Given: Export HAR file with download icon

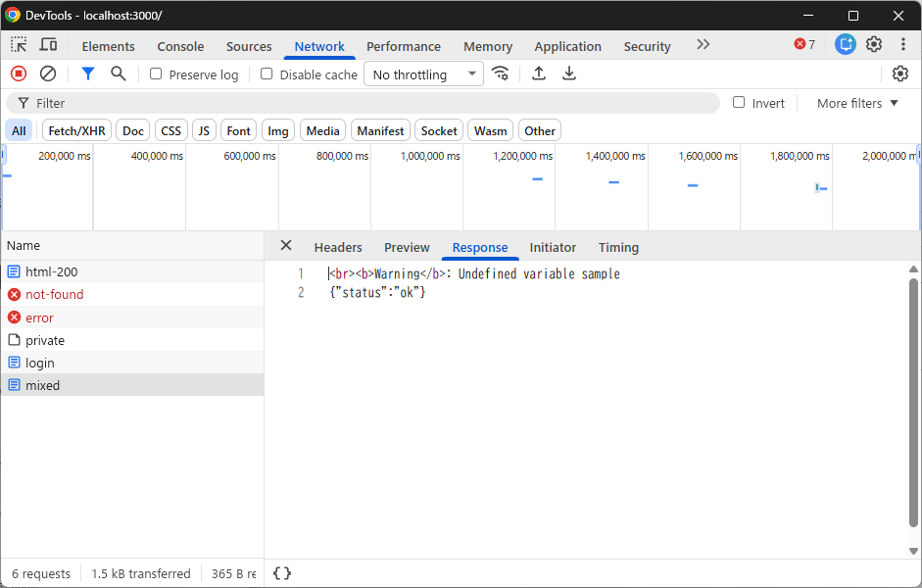Looking at the screenshot, I should [x=568, y=74].
